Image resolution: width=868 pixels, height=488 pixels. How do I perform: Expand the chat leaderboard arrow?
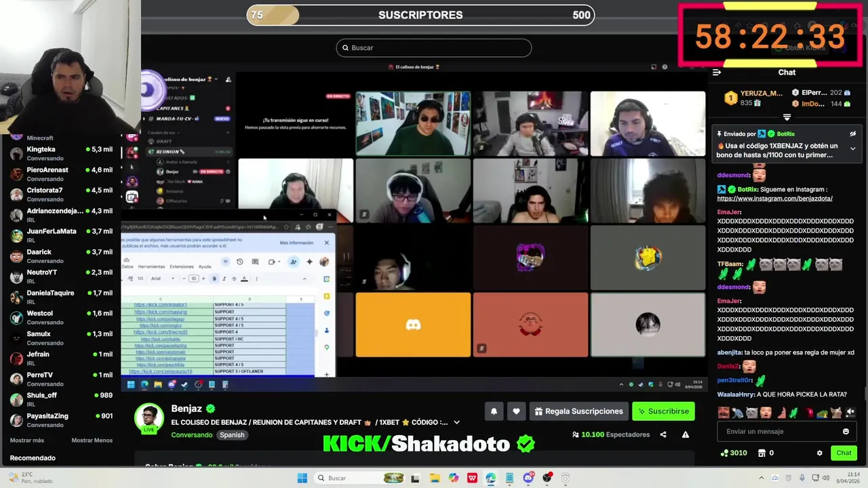tap(787, 117)
